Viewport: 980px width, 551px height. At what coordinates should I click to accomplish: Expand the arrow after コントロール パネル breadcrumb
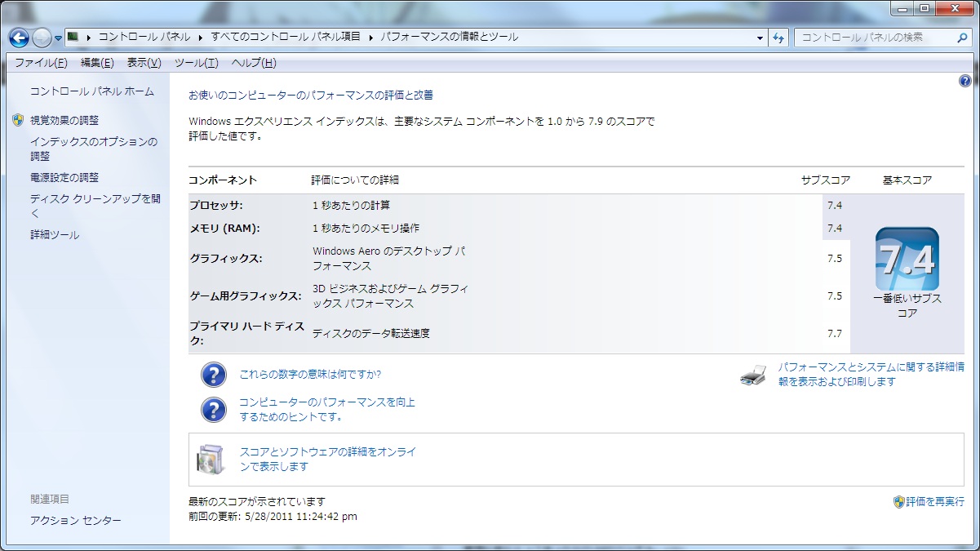pyautogui.click(x=199, y=37)
